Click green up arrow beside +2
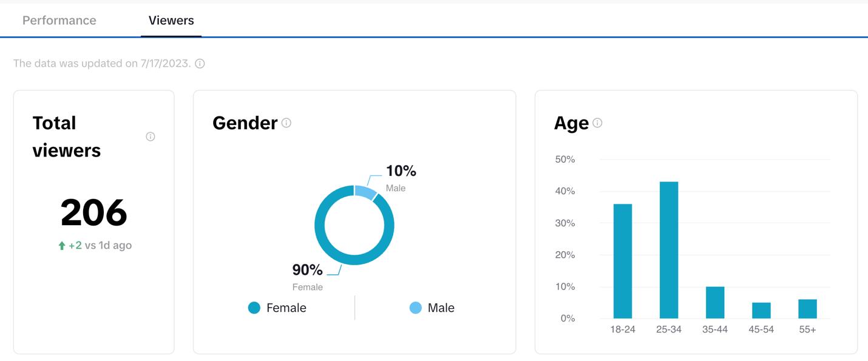 tap(61, 246)
